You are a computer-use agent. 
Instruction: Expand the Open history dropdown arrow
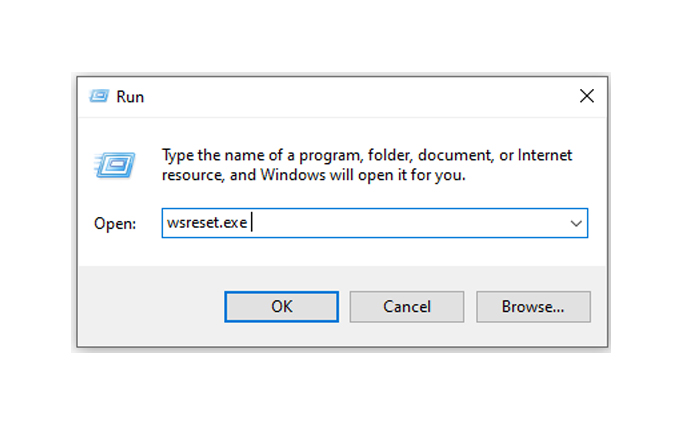click(x=576, y=224)
